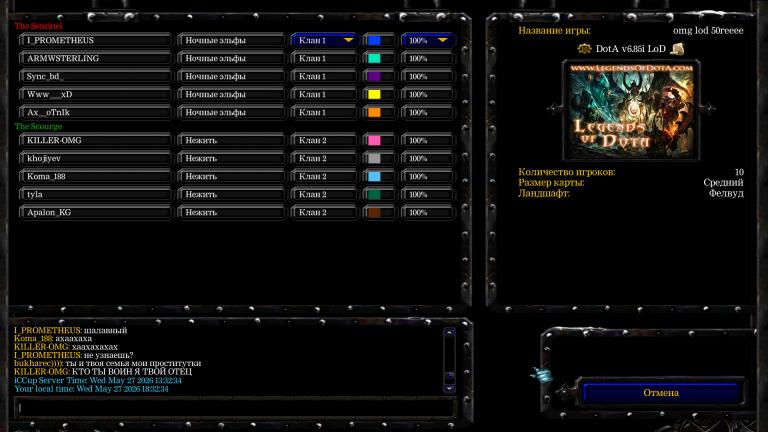
Task: Click into the chat message input field
Action: (x=235, y=407)
